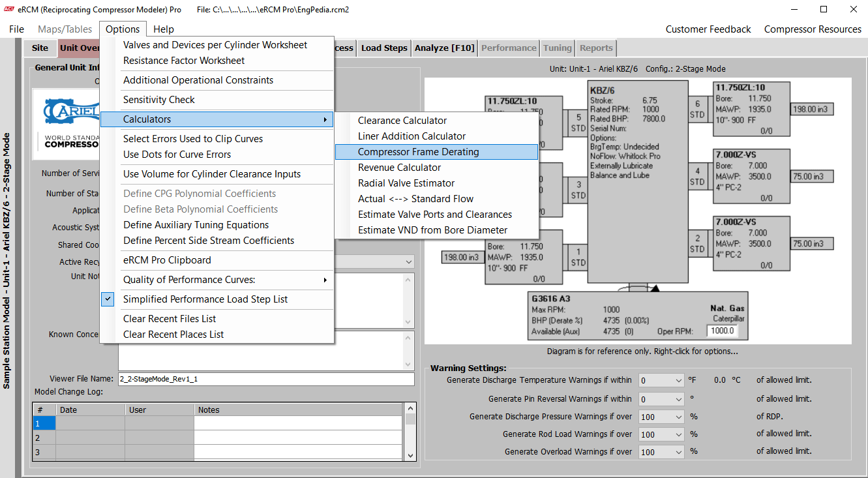
Task: Uncheck Simplified Performance Load Step List
Action: tap(217, 299)
